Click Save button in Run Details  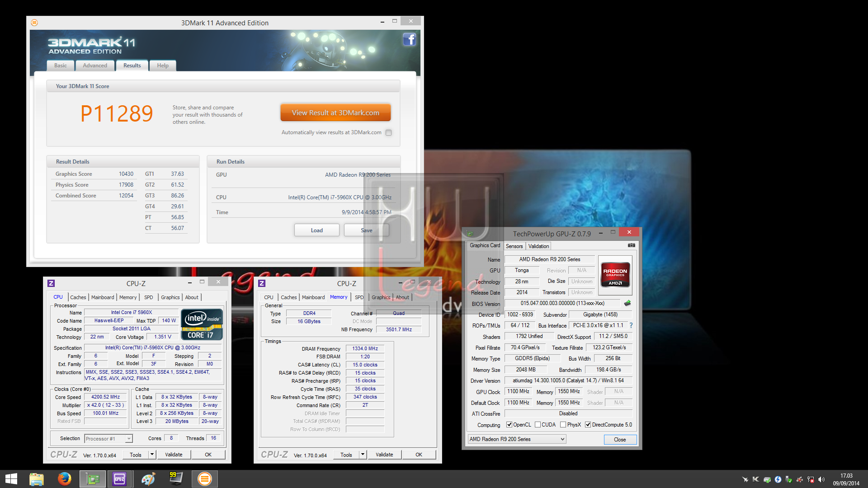(367, 230)
